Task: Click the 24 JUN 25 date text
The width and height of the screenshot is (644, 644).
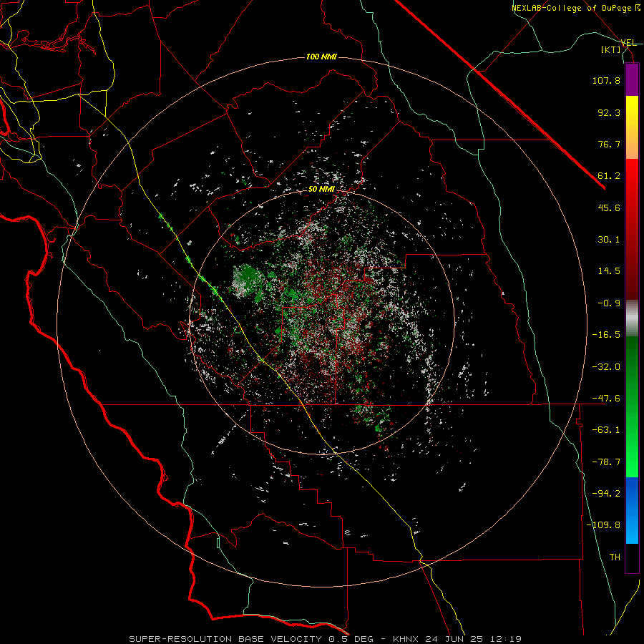Action: 454,639
